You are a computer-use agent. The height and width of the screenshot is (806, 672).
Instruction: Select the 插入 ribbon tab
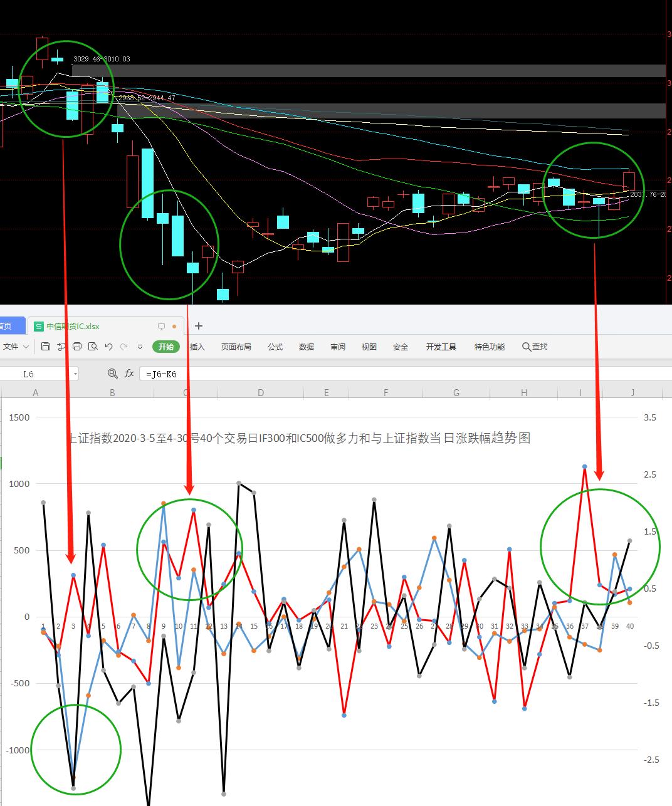[197, 347]
